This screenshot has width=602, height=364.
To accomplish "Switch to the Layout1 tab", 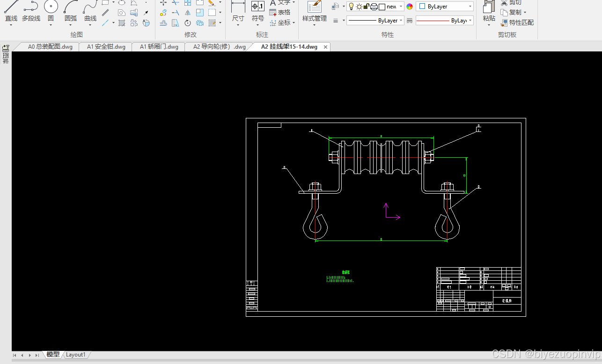I will [x=75, y=355].
